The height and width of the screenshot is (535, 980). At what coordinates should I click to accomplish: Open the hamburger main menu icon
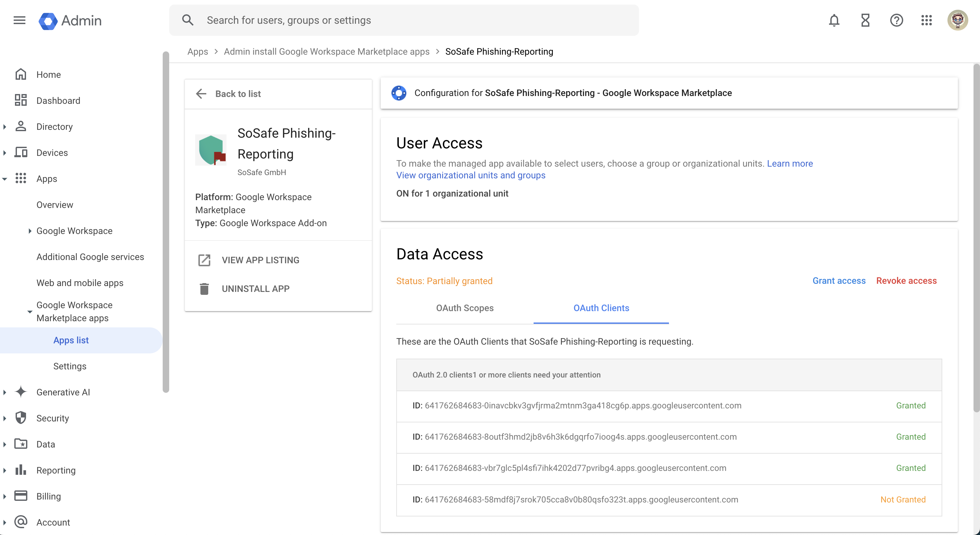[20, 20]
